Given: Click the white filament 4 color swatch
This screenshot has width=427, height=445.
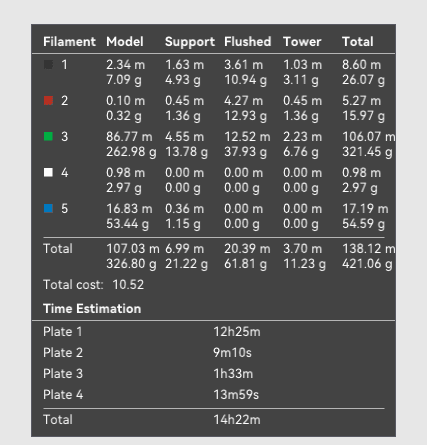Looking at the screenshot, I should [x=48, y=172].
